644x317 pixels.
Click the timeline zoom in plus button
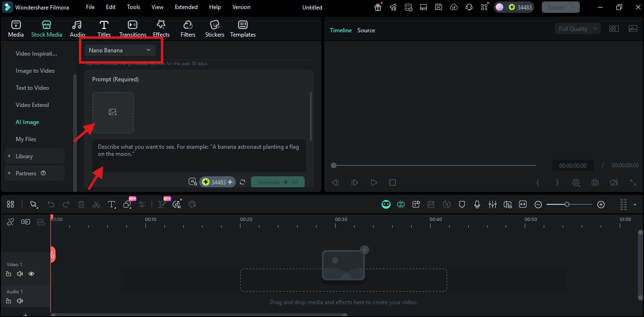point(601,204)
